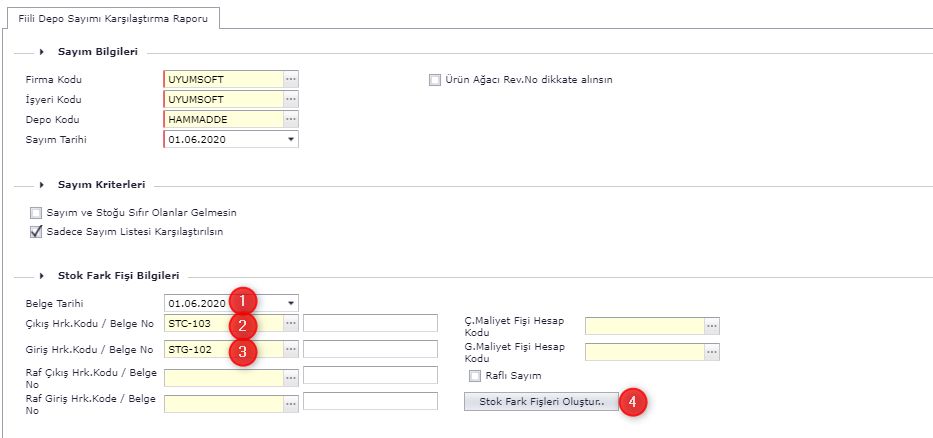The height and width of the screenshot is (438, 933).
Task: Click the İşyeri Kodu ellipsis lookup button
Action: pos(290,100)
